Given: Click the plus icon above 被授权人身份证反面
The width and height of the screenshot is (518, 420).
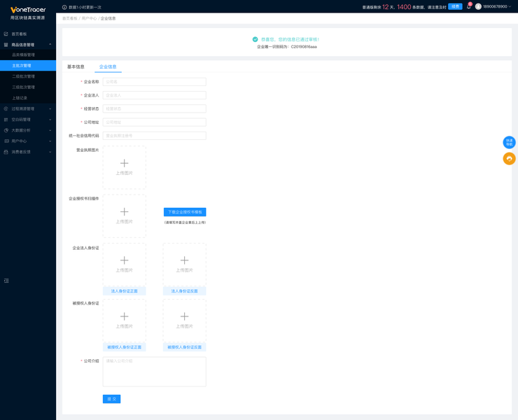Looking at the screenshot, I should 184,316.
